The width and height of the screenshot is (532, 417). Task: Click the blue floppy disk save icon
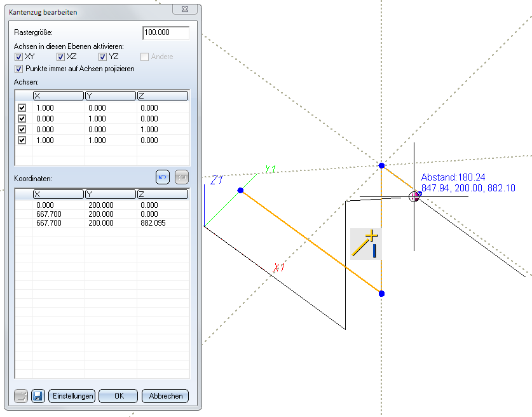coord(37,396)
